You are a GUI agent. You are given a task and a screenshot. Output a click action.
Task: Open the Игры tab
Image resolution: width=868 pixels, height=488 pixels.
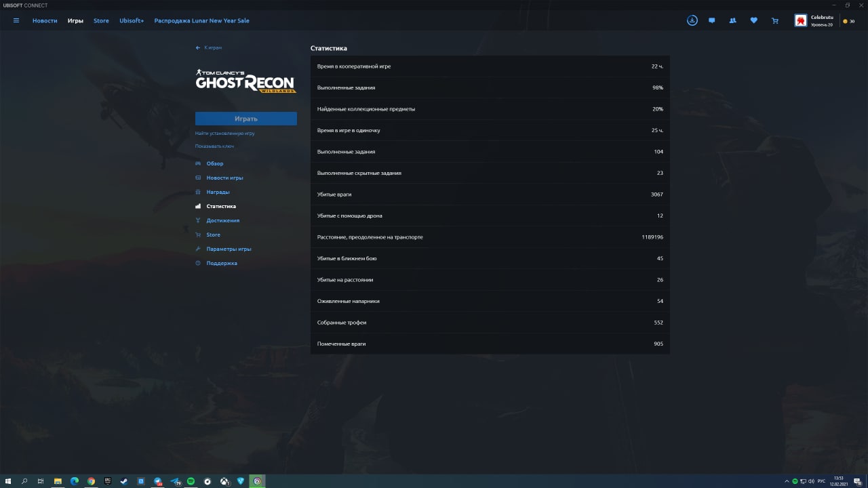(75, 20)
